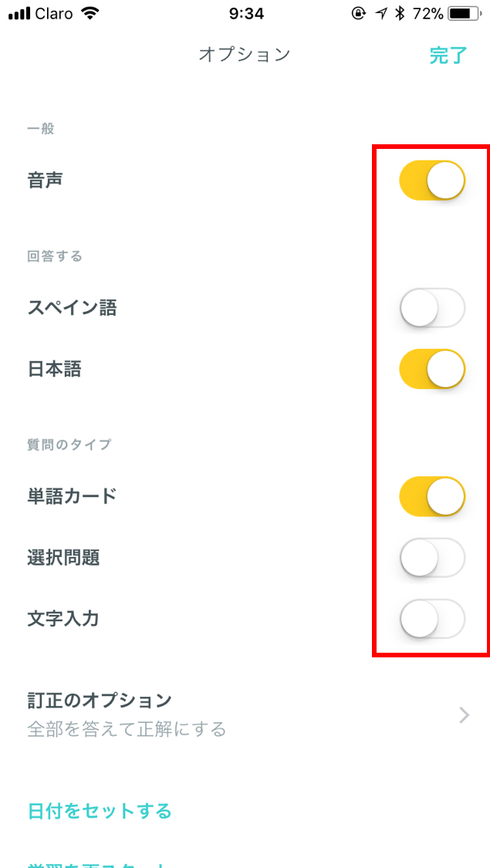Viewport: 490px width, 868px height.
Task: Open the 訂正のオプション setting row
Action: (x=245, y=714)
